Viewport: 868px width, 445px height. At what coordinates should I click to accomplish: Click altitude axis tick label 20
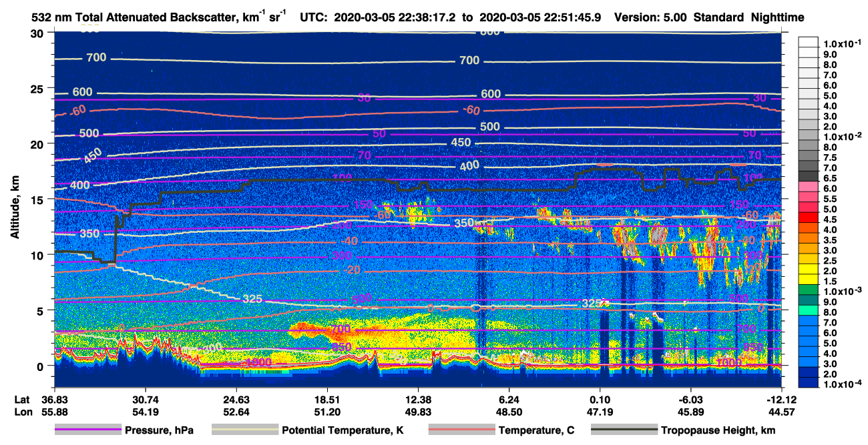pos(37,143)
